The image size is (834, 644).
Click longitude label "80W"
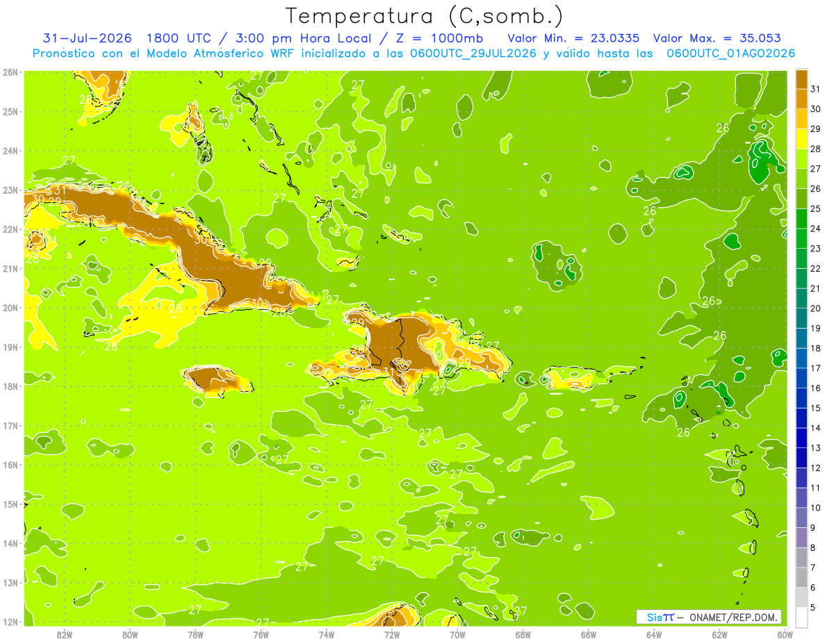click(x=130, y=634)
